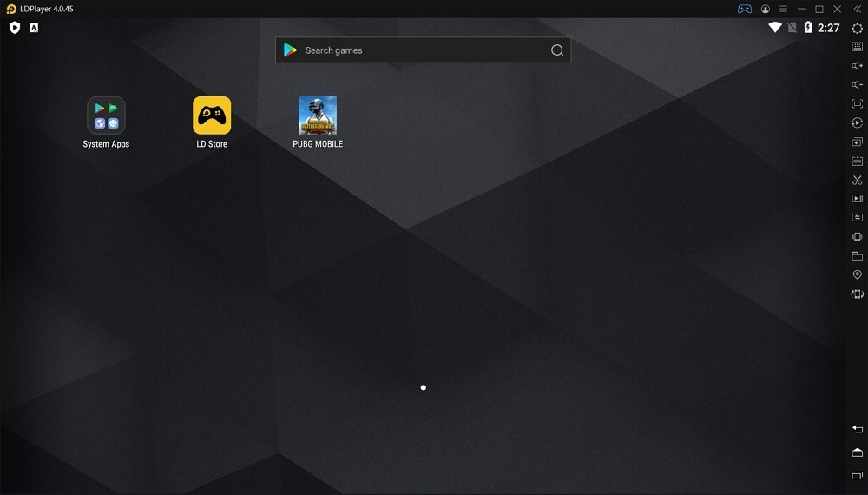Click the 'A' input method notification icon
The width and height of the screenshot is (868, 495).
pos(34,28)
